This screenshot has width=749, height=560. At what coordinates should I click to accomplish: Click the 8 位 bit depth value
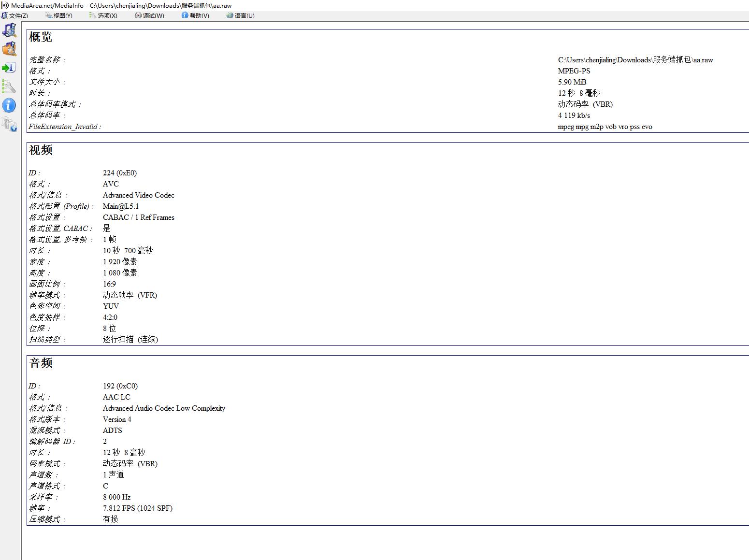pyautogui.click(x=109, y=329)
